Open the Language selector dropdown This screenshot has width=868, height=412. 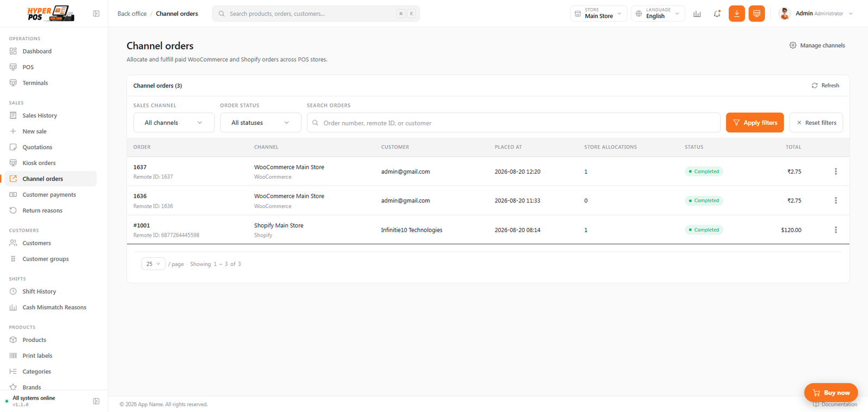[658, 14]
